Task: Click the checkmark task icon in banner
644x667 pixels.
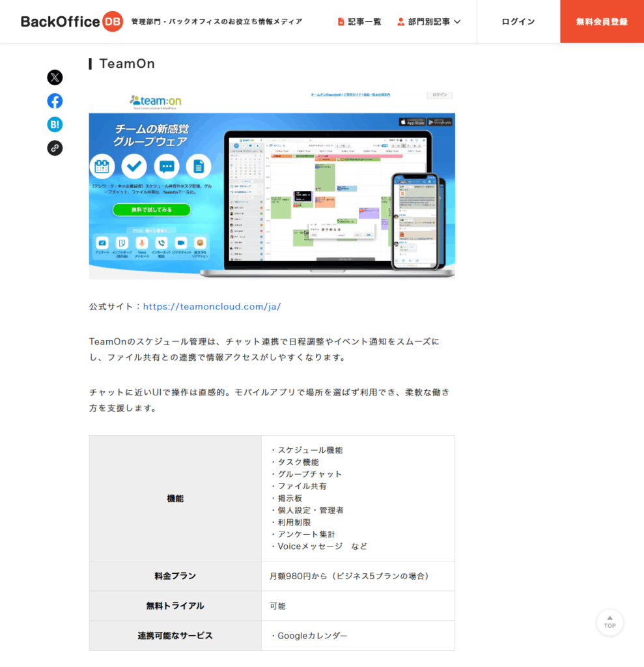Action: 134,166
